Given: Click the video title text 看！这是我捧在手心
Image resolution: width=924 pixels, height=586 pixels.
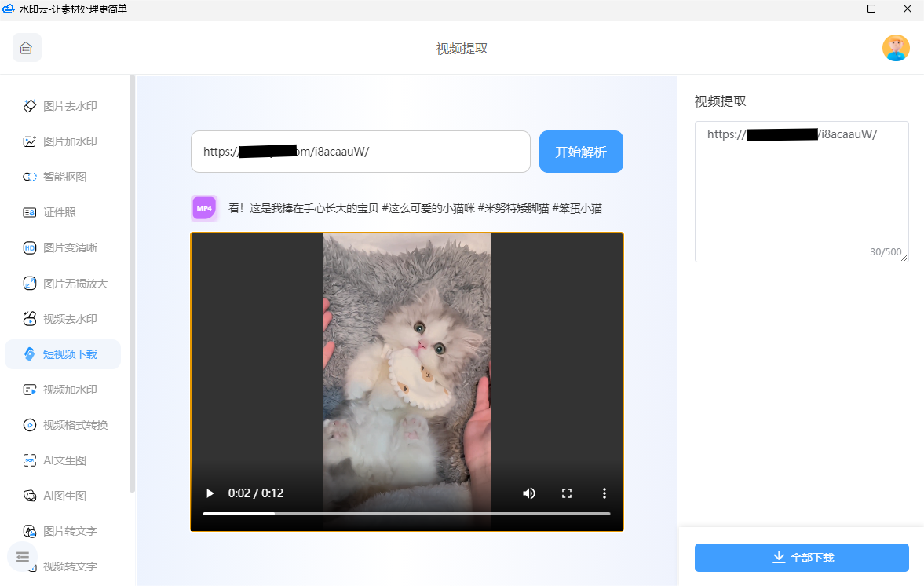Looking at the screenshot, I should (x=415, y=208).
